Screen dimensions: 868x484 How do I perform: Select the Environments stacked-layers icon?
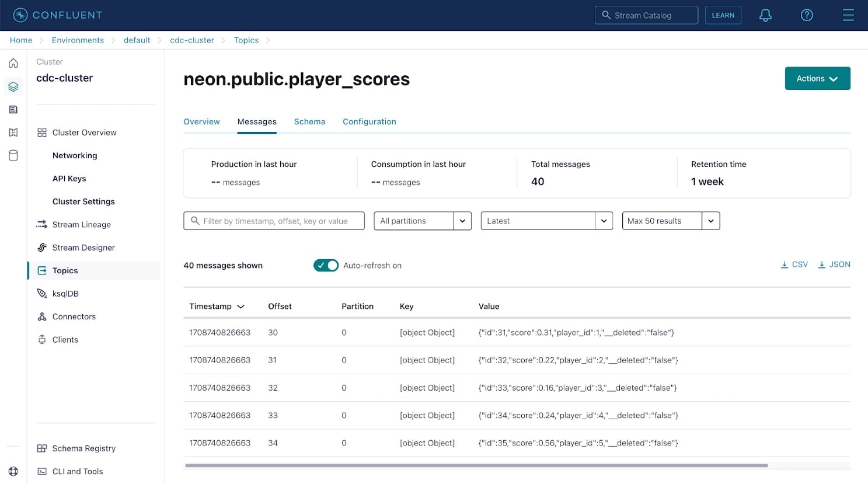(13, 86)
